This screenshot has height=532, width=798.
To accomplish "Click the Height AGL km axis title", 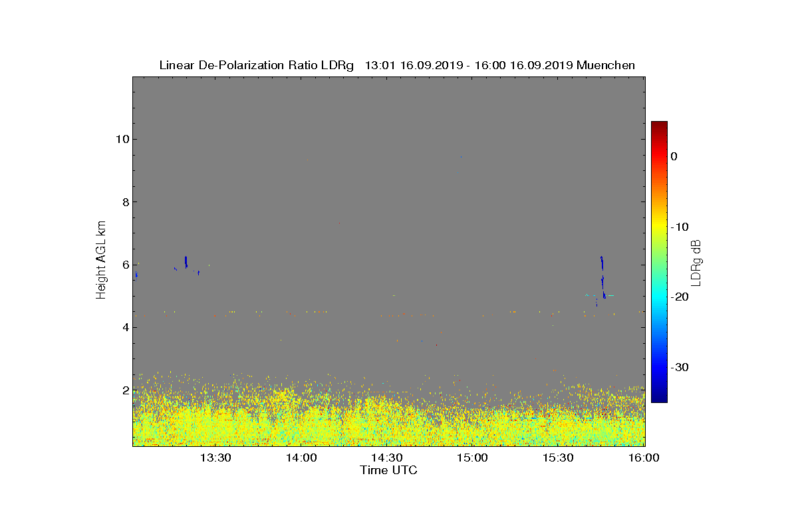I will click(102, 261).
